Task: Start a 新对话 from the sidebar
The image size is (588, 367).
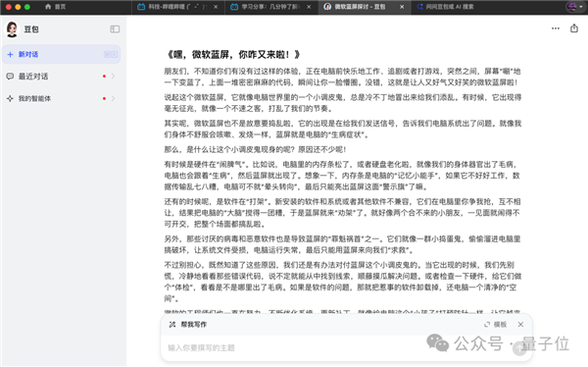Action: point(62,55)
